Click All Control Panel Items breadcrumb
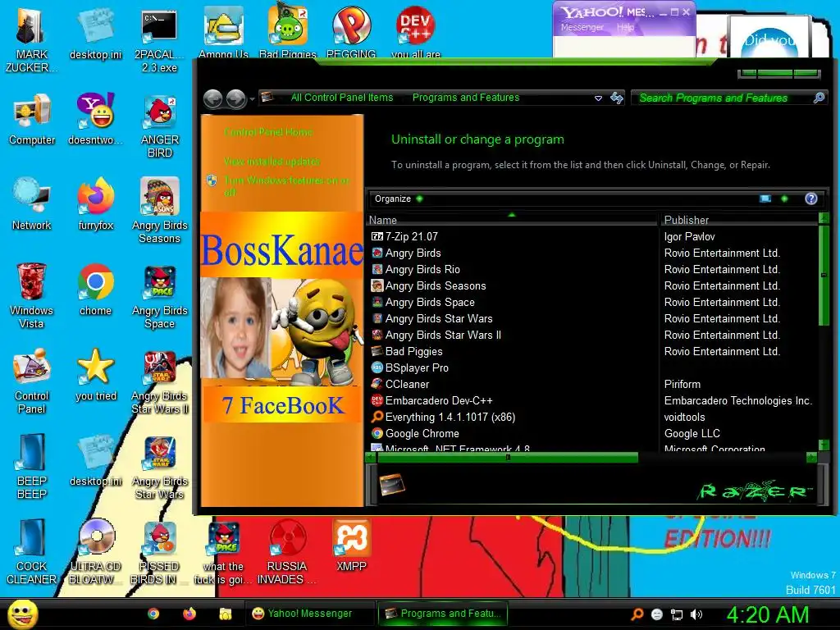This screenshot has height=630, width=840. pos(342,98)
